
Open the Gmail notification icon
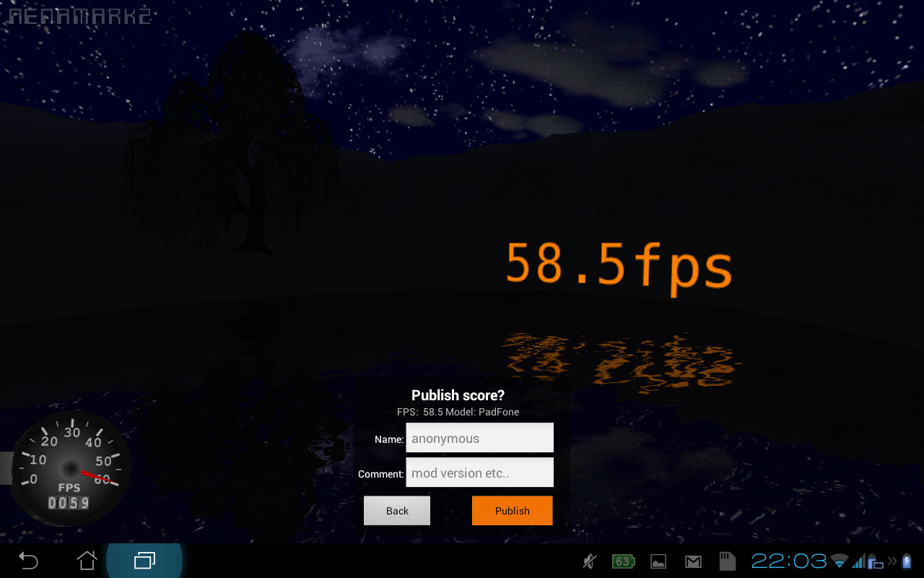pyautogui.click(x=693, y=561)
